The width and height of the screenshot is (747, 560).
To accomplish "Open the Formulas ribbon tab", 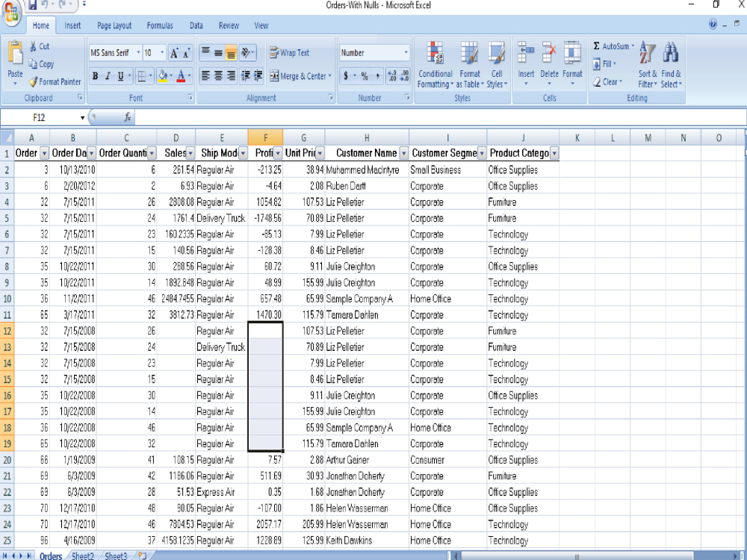I will pos(160,25).
